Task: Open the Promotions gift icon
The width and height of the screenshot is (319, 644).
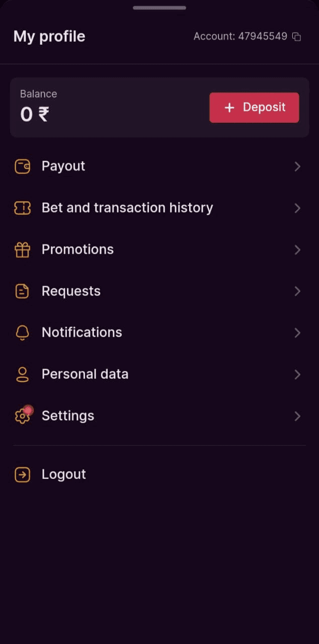Action: pos(22,250)
